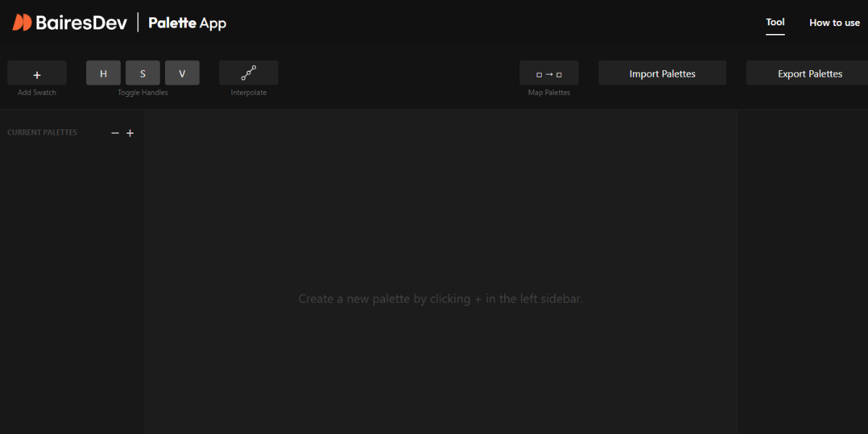The image size is (868, 434).
Task: Toggle the V value handle
Action: (x=182, y=73)
